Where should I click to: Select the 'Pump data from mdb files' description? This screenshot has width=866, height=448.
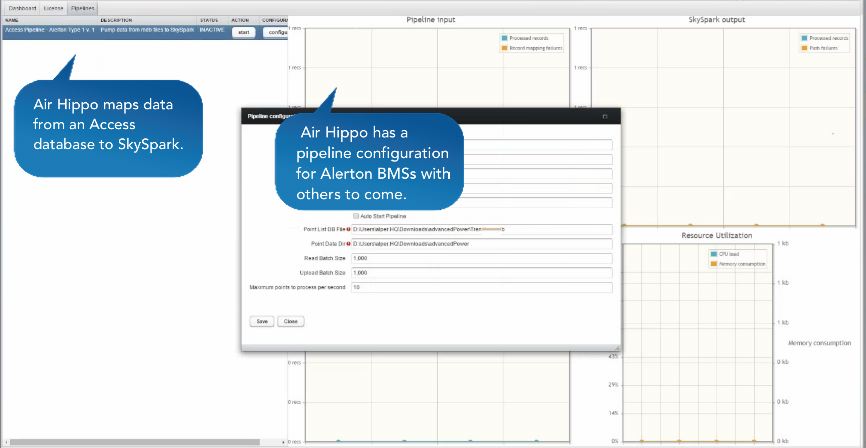[x=147, y=30]
